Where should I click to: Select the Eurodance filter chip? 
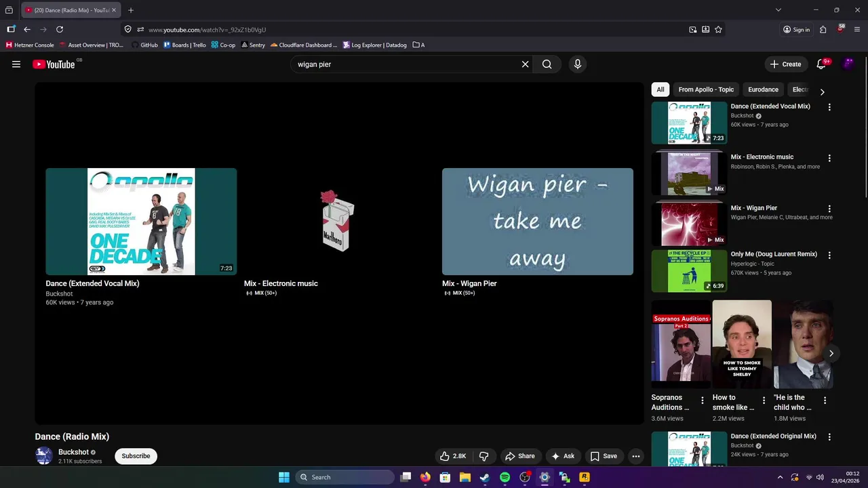tap(763, 89)
